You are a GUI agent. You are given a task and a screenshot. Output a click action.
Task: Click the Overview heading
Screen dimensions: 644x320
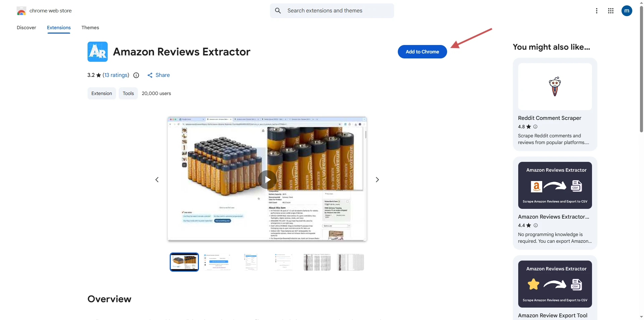[x=109, y=299]
